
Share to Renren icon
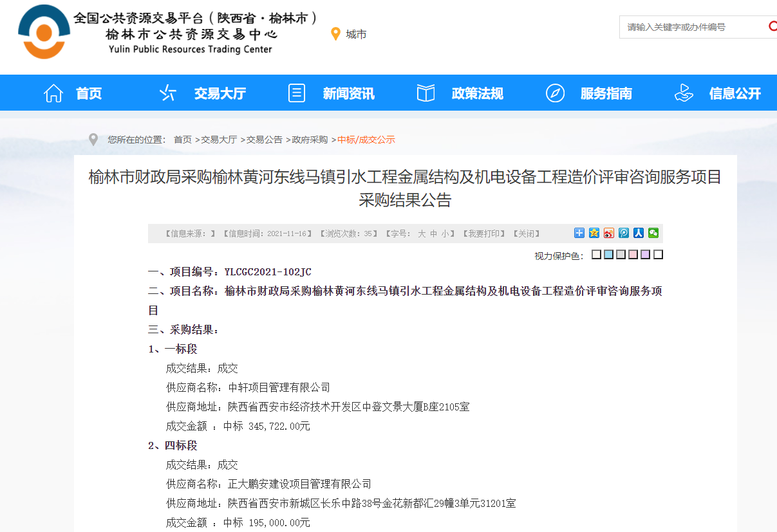click(x=639, y=233)
